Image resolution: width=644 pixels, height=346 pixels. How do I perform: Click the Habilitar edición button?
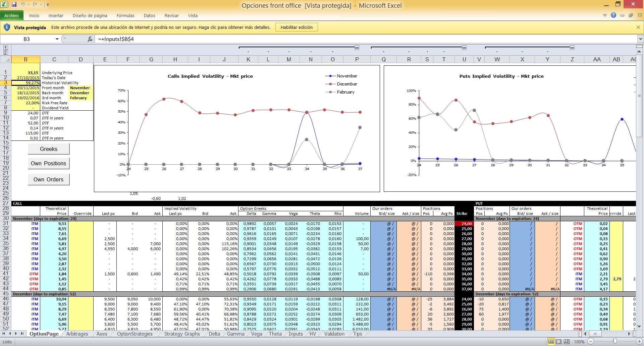[x=297, y=27]
